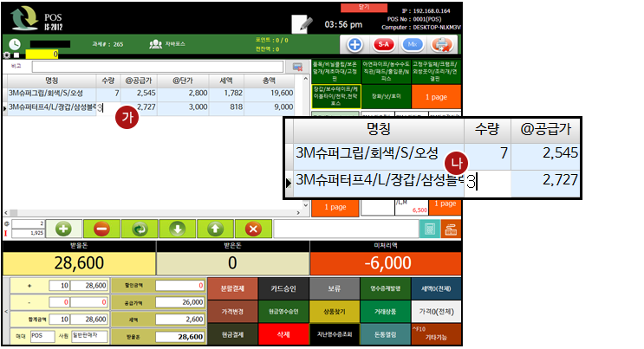Click the barcode input field beside calculator
Screen dimensions: 644x349
346,229
